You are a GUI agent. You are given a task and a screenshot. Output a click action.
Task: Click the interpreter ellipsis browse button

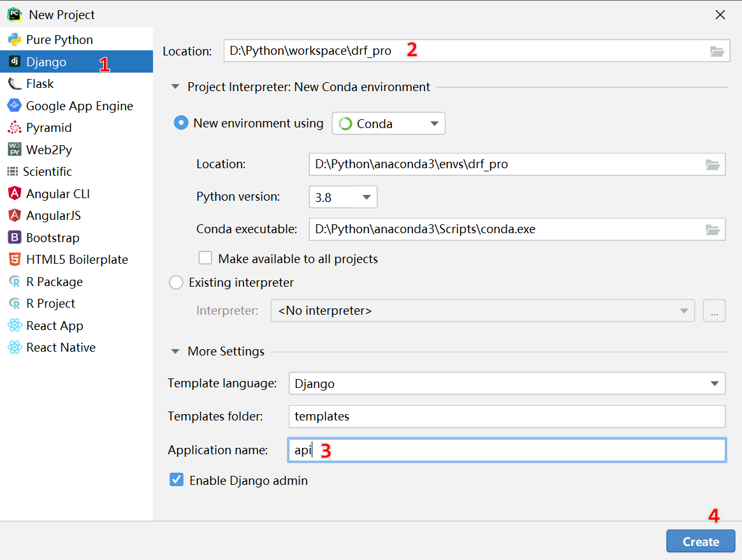[x=714, y=311]
